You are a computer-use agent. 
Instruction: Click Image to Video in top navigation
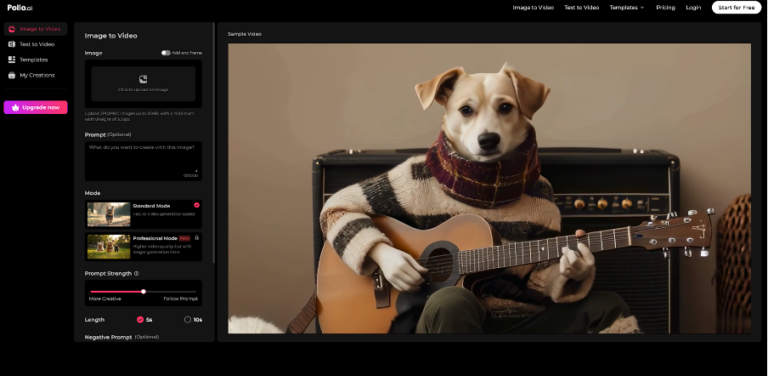tap(533, 8)
